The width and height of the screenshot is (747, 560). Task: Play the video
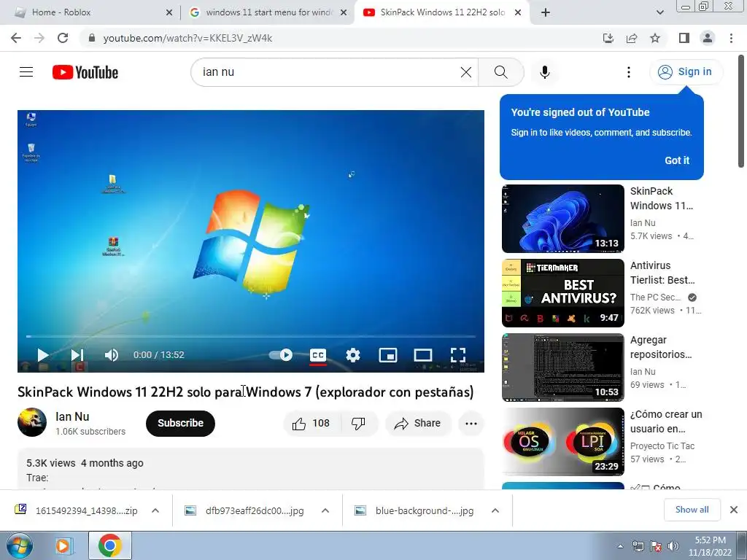(43, 355)
